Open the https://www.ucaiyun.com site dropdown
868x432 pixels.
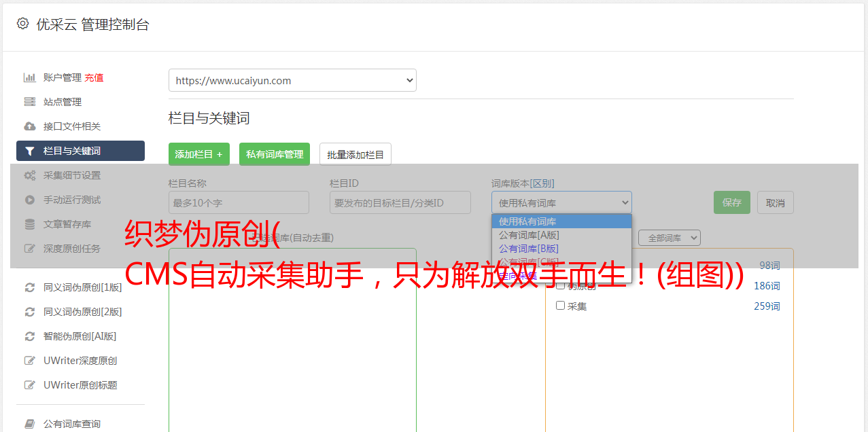click(x=292, y=80)
